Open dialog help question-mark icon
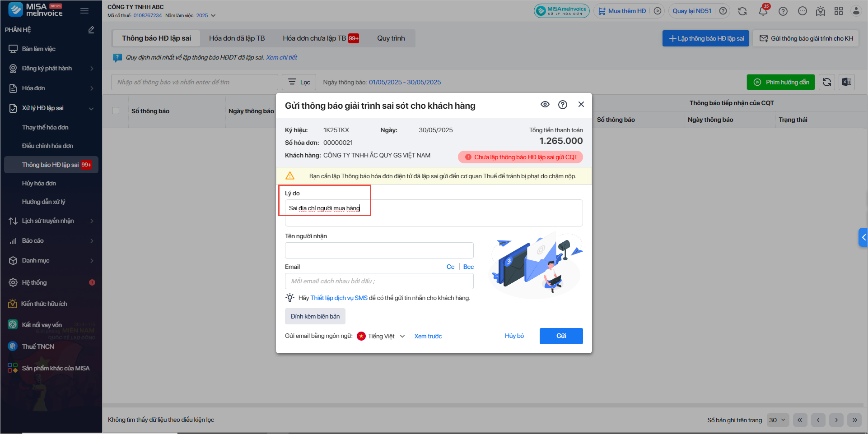Viewport: 868px width, 434px height. pos(563,105)
